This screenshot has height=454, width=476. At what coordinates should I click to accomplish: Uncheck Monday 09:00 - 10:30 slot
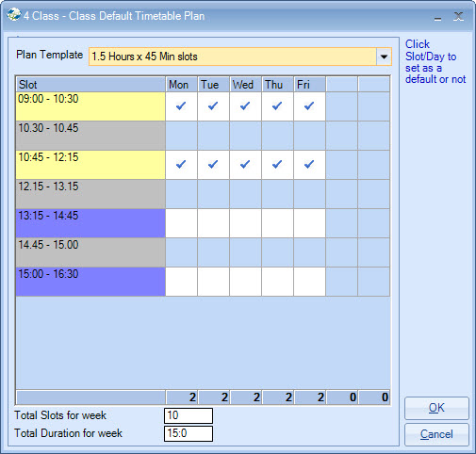pyautogui.click(x=181, y=106)
